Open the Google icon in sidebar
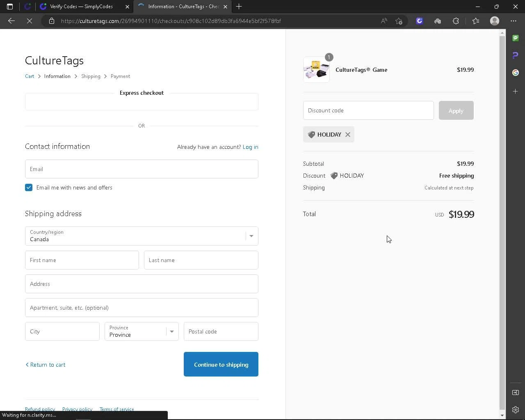Image resolution: width=525 pixels, height=420 pixels. click(516, 73)
